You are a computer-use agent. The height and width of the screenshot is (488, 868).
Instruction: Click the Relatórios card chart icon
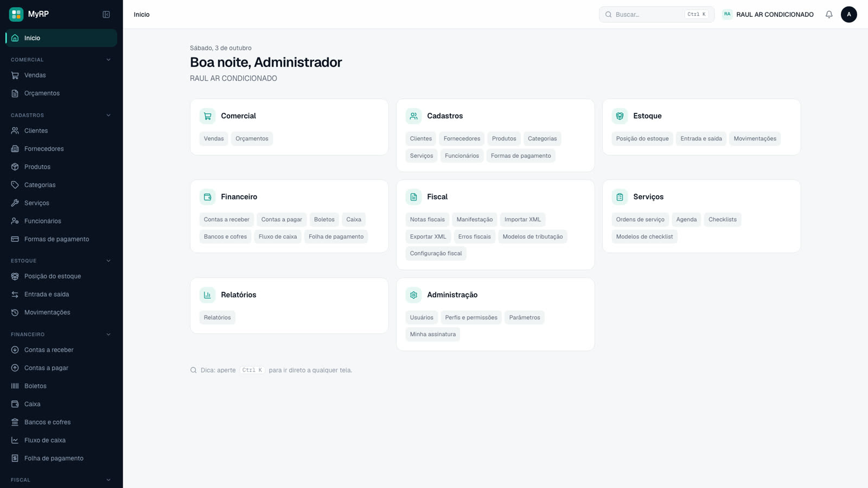pos(207,295)
